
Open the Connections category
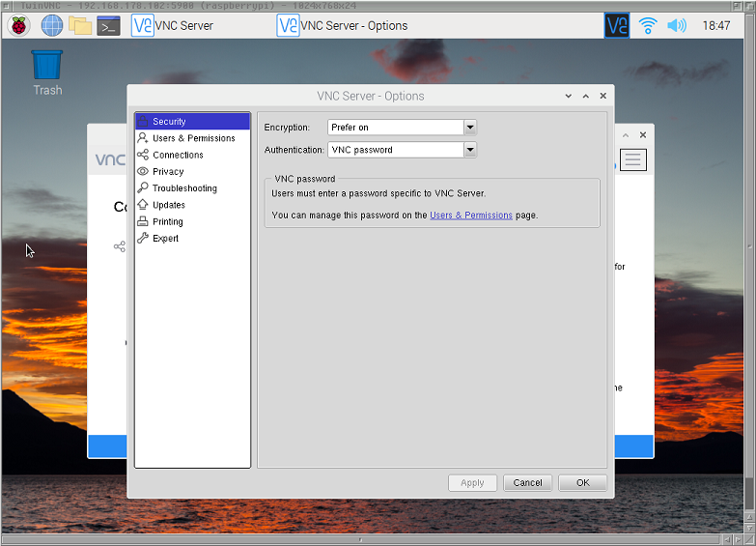(192, 155)
